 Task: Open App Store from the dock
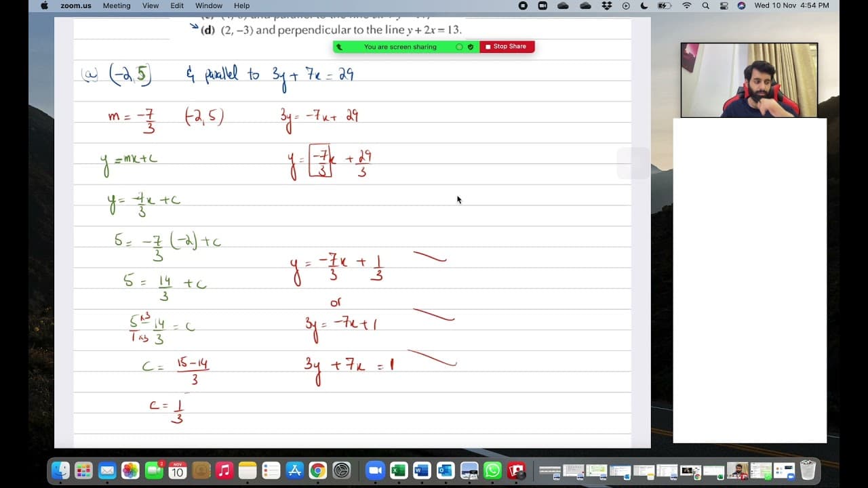pos(294,470)
